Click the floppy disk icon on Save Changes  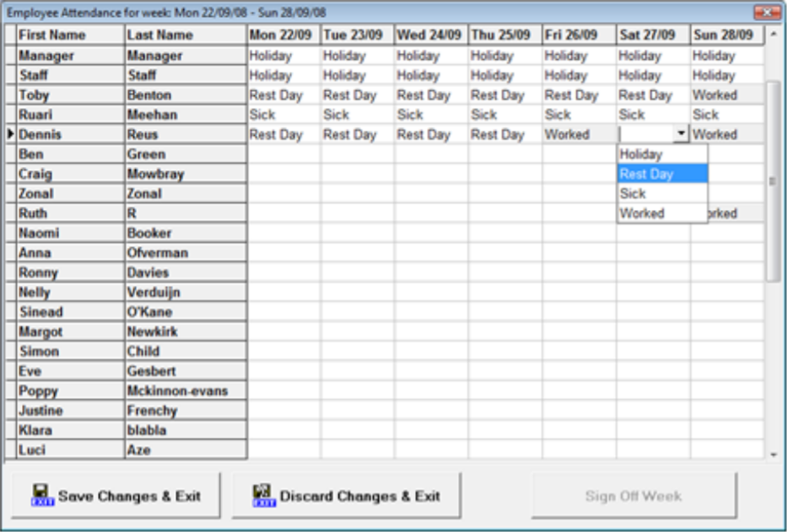pos(41,496)
